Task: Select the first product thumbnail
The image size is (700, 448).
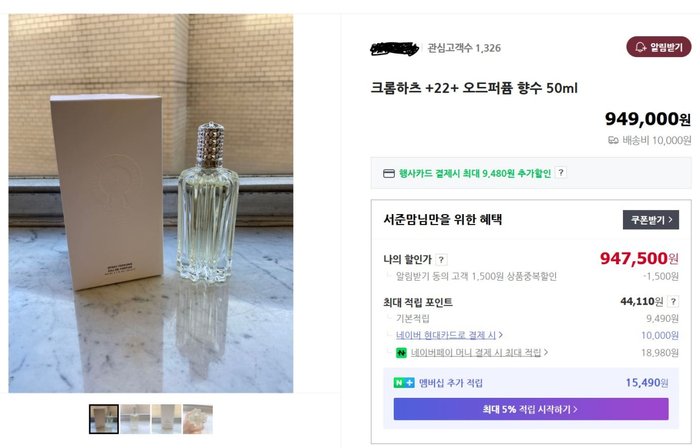Action: click(103, 419)
